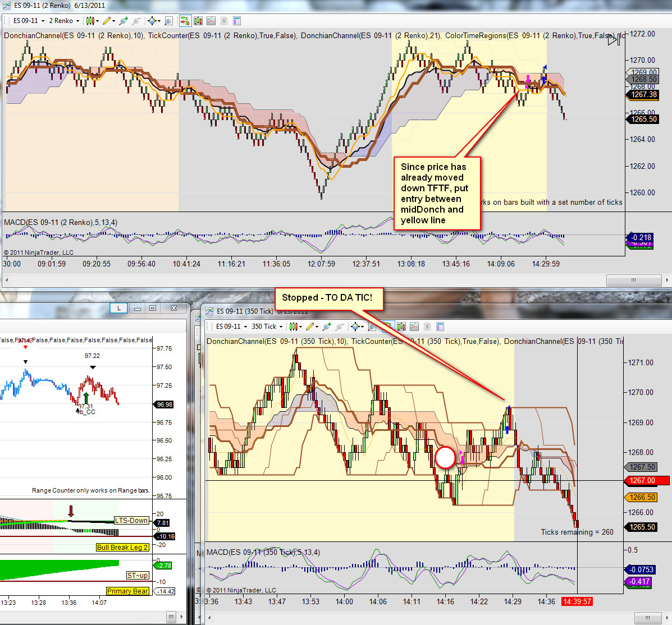Open ES 09-11 instrument selector in 350 Tick chart
Image resolution: width=672 pixels, height=625 pixels.
pos(231,327)
